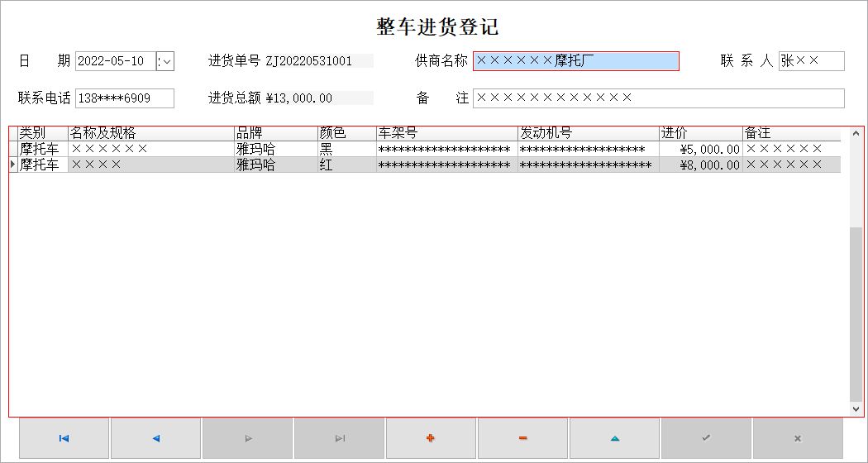
Task: Add a new row with the orange plus button
Action: [x=431, y=438]
